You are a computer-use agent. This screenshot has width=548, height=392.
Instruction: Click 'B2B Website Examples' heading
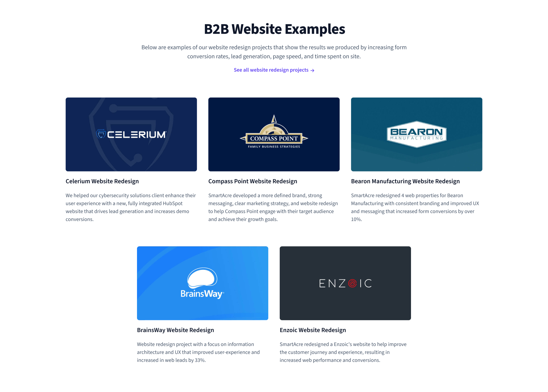pos(274,29)
